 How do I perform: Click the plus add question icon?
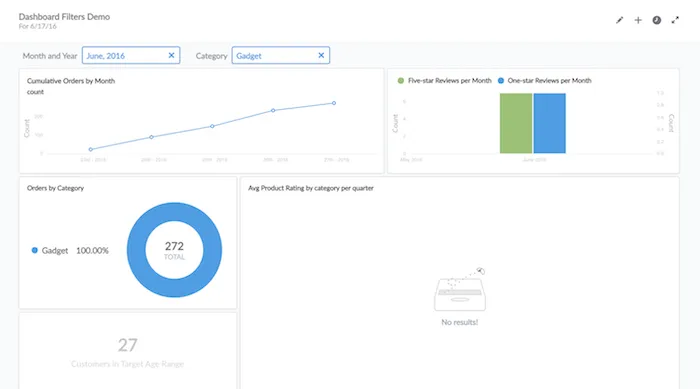click(638, 20)
